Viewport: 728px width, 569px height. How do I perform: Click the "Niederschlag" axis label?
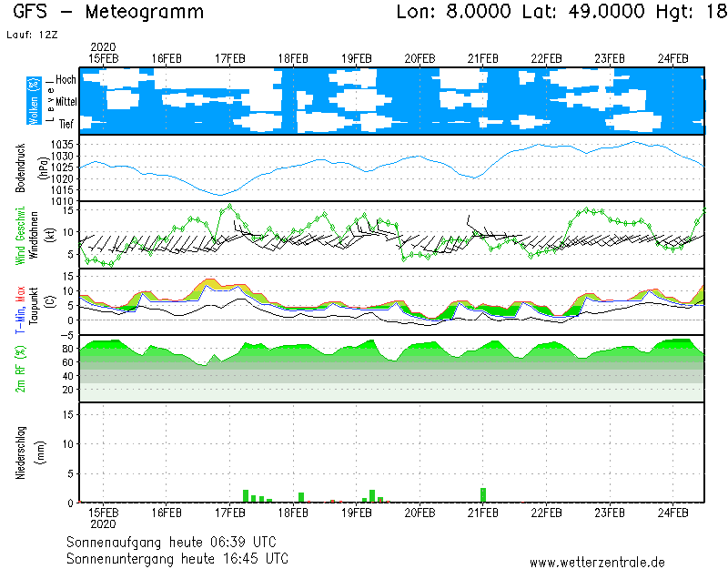[20, 452]
